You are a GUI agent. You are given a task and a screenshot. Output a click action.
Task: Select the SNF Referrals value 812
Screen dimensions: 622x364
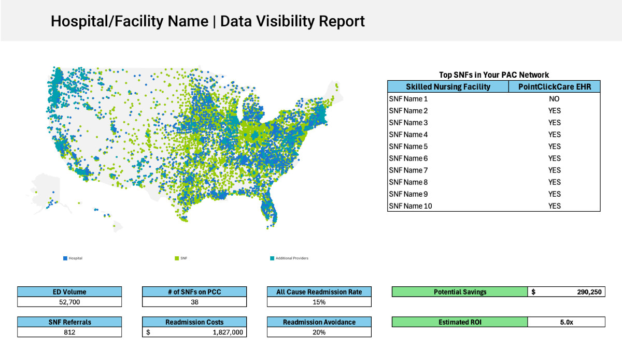69,332
